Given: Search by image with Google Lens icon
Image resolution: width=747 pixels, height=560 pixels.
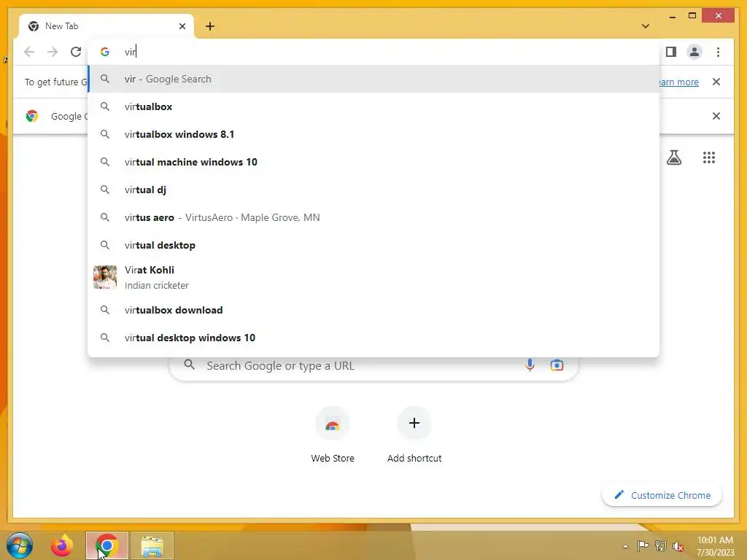Looking at the screenshot, I should pos(557,365).
